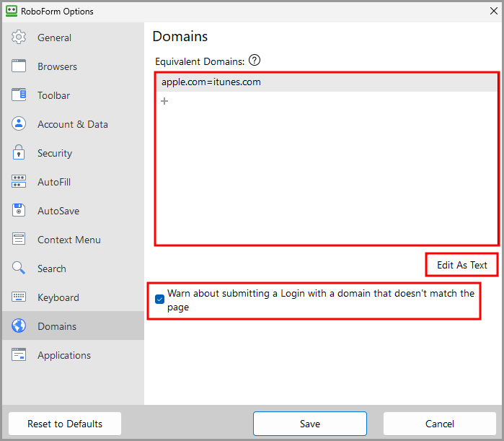Add a new equivalent domain entry

click(x=164, y=101)
